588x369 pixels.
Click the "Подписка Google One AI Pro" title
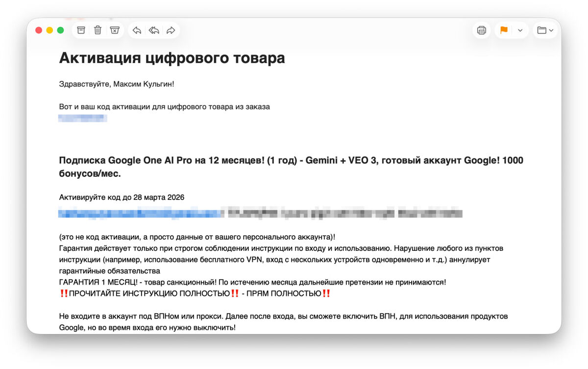291,167
